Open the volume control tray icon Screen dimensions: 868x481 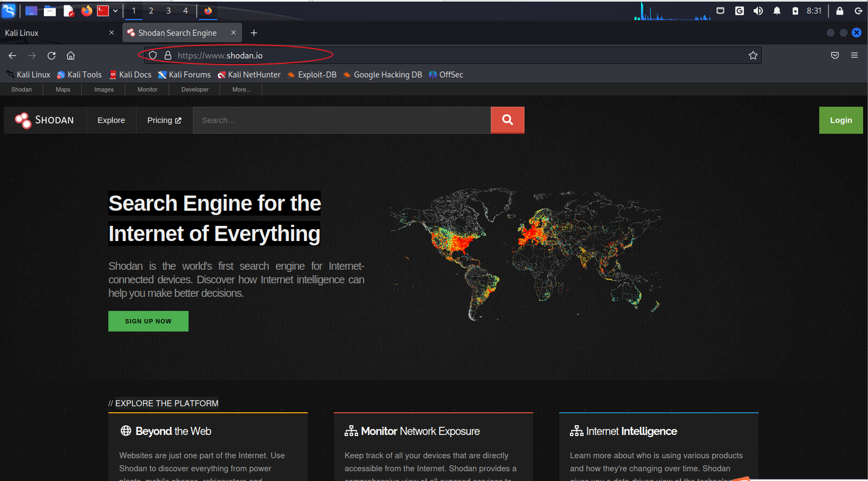point(758,11)
